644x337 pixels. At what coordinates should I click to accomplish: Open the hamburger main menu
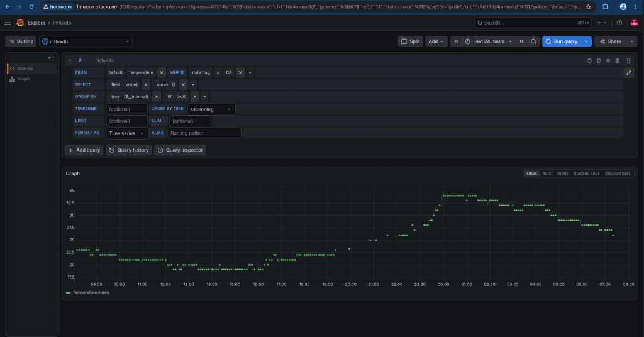point(8,23)
